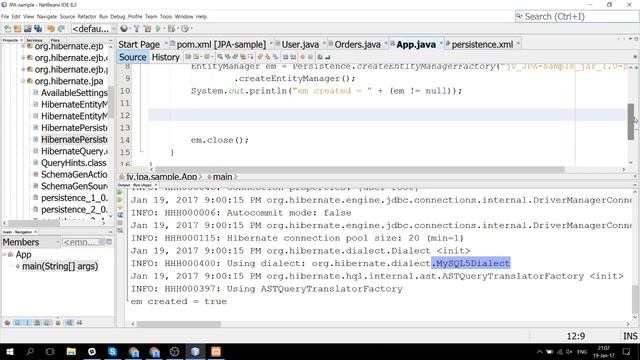Run the project with green arrow

[158, 29]
